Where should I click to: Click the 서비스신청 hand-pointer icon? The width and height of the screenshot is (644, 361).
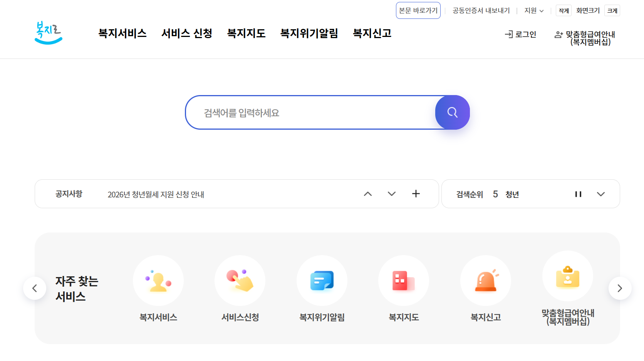click(240, 281)
